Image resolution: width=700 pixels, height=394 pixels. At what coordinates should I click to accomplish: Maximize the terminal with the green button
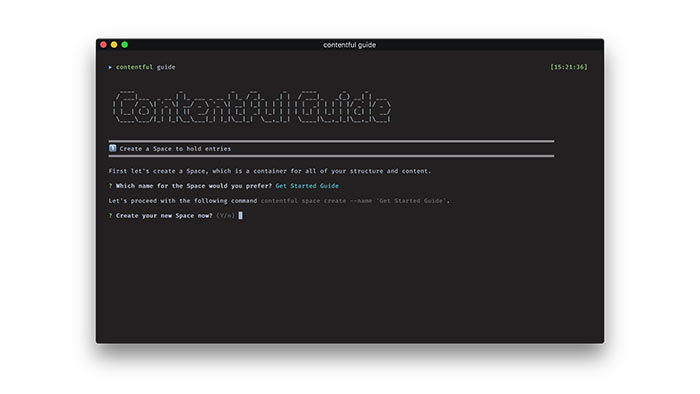click(125, 45)
